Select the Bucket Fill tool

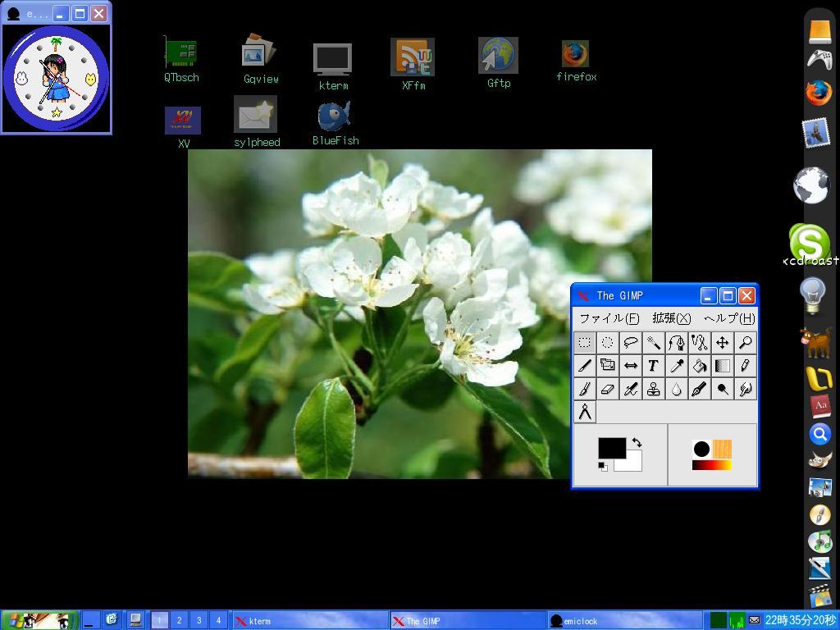pos(700,366)
